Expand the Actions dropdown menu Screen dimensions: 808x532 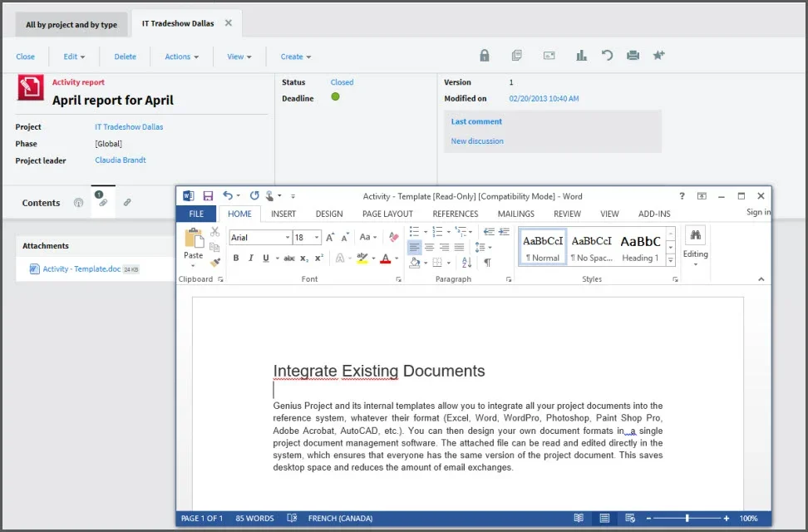[181, 57]
